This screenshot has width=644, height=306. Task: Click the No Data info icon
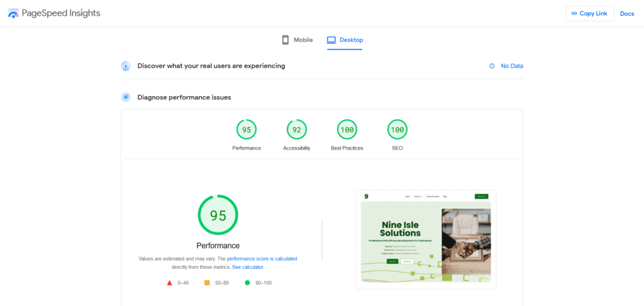click(492, 66)
